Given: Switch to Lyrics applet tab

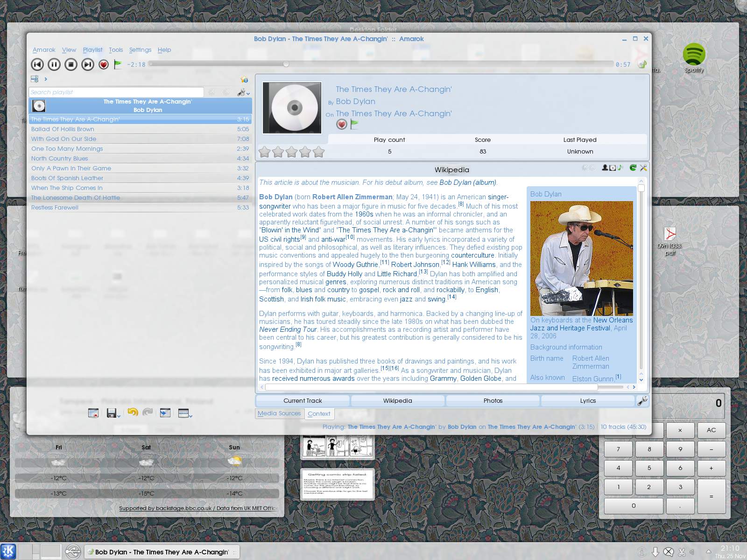Looking at the screenshot, I should point(588,401).
